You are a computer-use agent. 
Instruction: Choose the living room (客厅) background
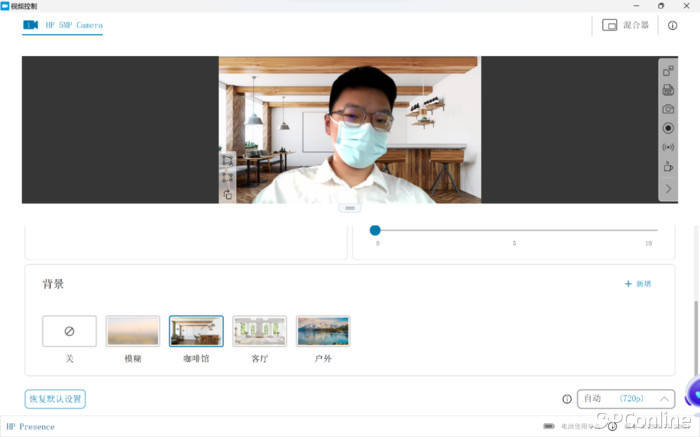[x=259, y=331]
